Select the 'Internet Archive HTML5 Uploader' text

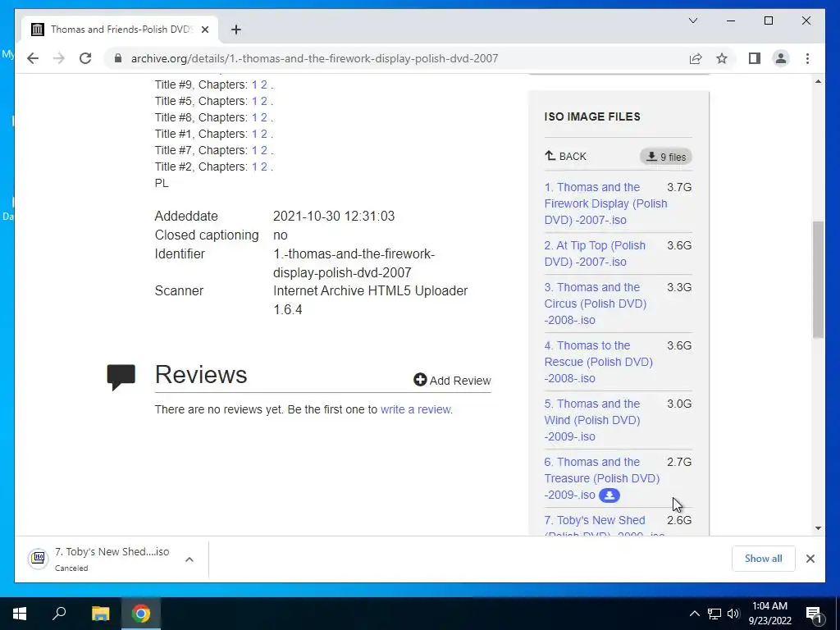coord(370,291)
